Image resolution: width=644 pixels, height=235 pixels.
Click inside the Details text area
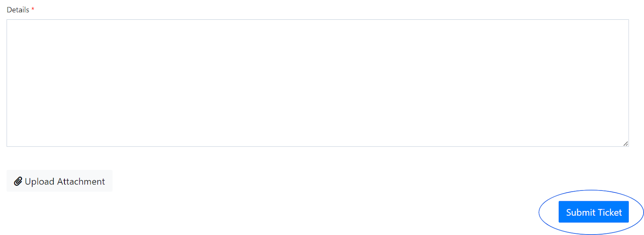[x=317, y=83]
